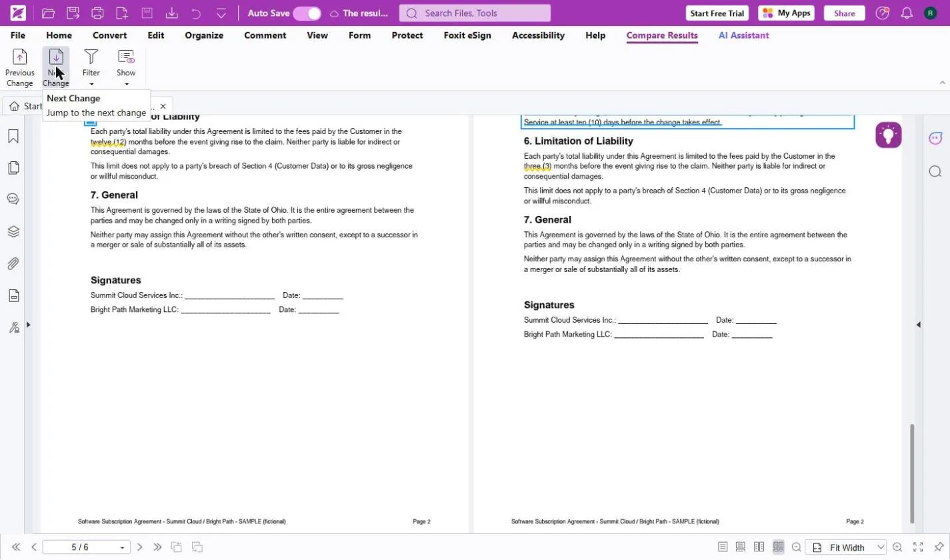Open the Filter dropdown in the ribbon
The width and height of the screenshot is (950, 560).
coord(91,68)
